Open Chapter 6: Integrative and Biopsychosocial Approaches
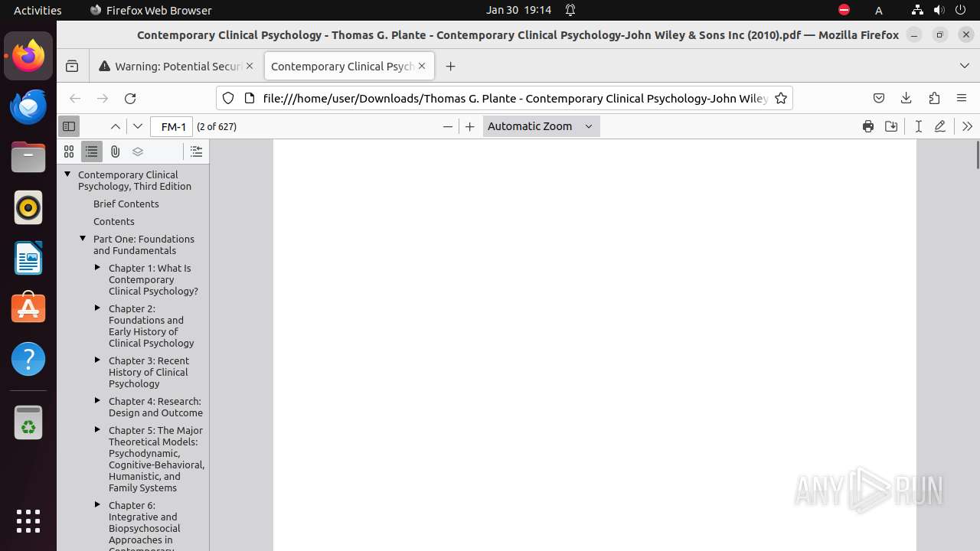 coord(145,527)
